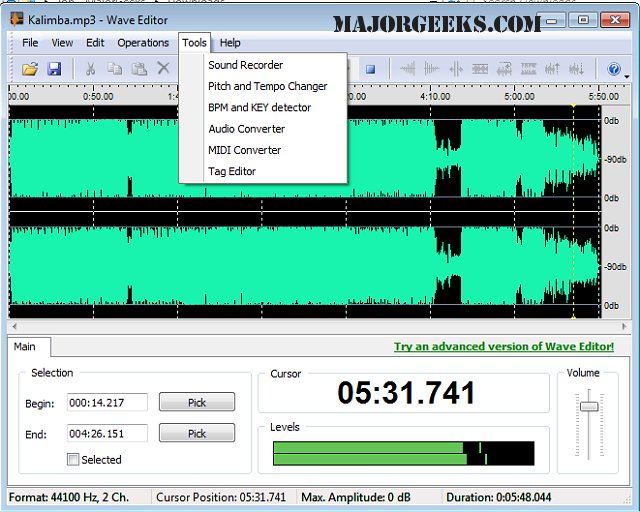Screen dimensions: 640x512
Task: Click the 0:50.00 mark on the time ruler
Action: click(98, 97)
